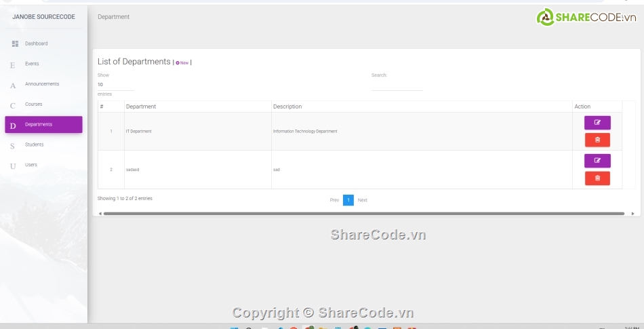
Task: Focus the Search input field
Action: point(397,85)
